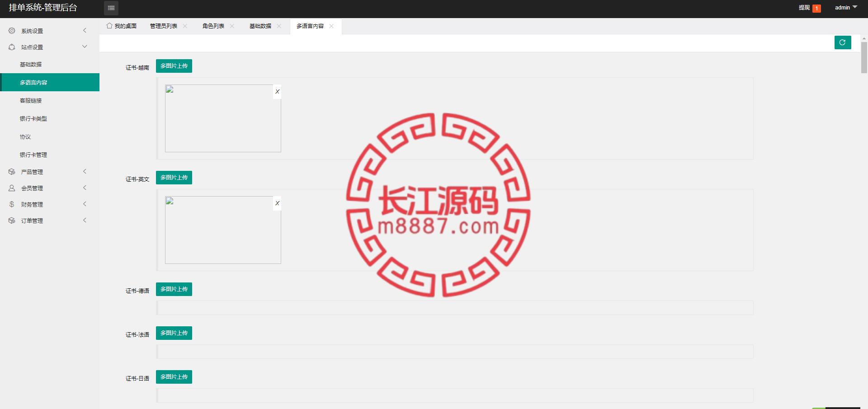Image resolution: width=868 pixels, height=409 pixels.
Task: Open 银行卡类型 in the sidebar
Action: (50, 118)
